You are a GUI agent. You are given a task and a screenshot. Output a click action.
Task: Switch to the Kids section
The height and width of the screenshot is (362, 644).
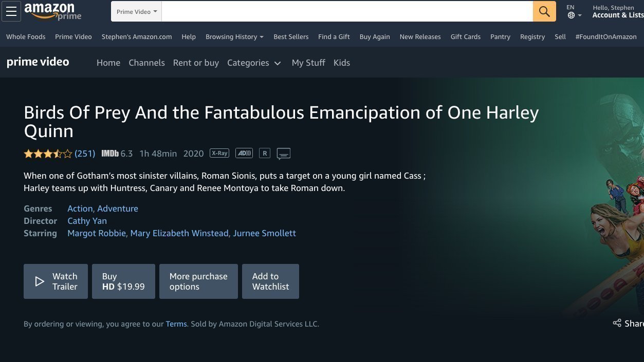point(341,62)
